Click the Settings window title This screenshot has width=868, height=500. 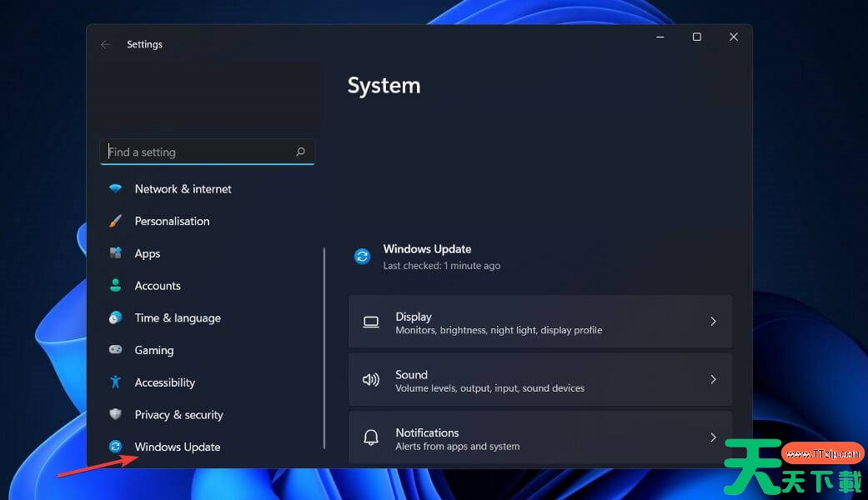pos(144,44)
